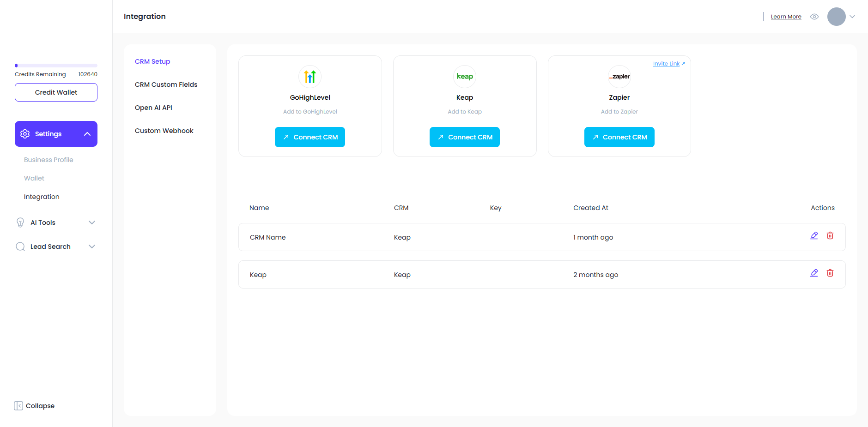868x427 pixels.
Task: Collapse the Settings menu section
Action: pyautogui.click(x=87, y=134)
